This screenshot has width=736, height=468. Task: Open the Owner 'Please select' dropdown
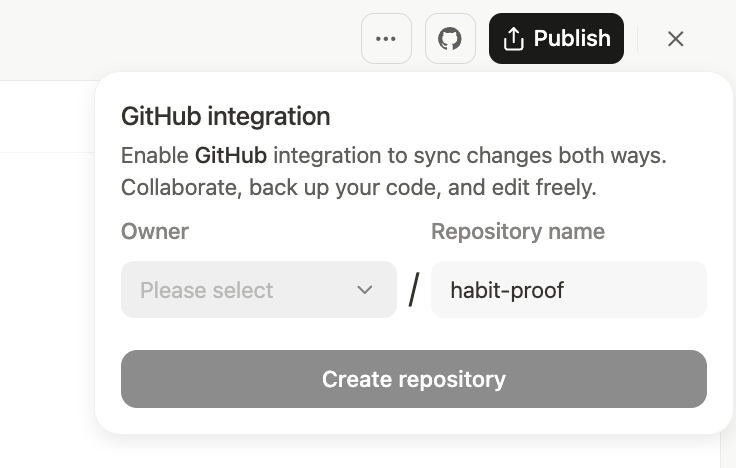tap(258, 290)
